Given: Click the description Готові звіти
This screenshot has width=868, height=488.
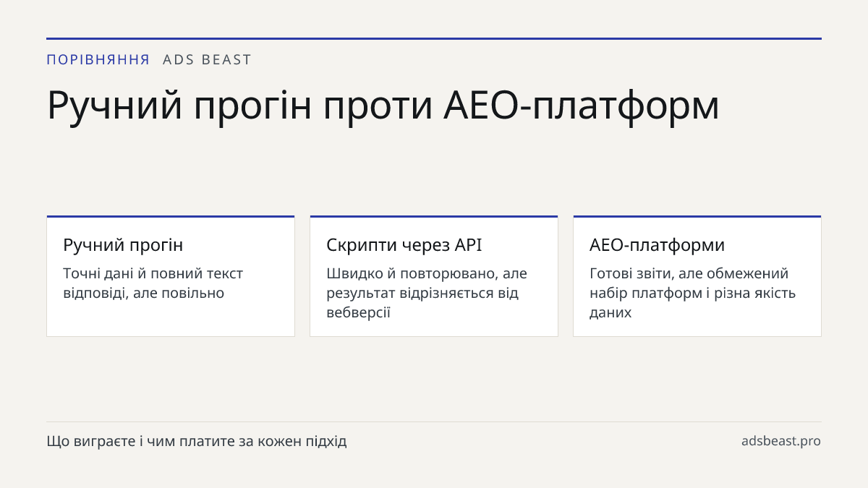Looking at the screenshot, I should [x=692, y=293].
